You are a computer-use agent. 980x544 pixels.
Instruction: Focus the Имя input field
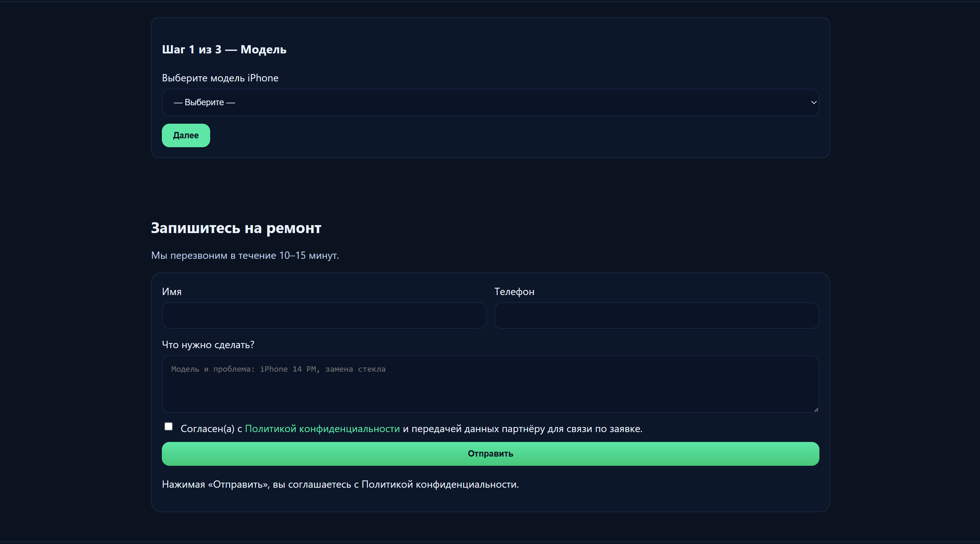[324, 315]
